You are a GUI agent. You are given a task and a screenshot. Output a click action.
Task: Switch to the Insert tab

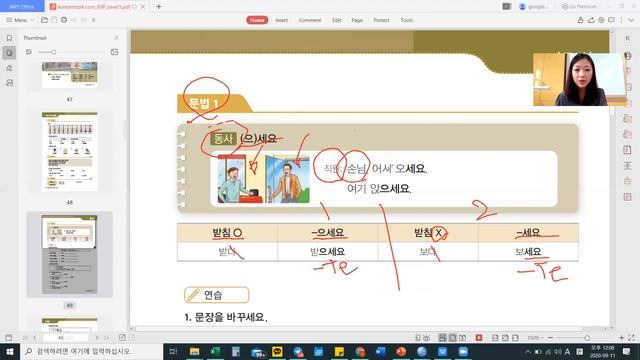282,20
